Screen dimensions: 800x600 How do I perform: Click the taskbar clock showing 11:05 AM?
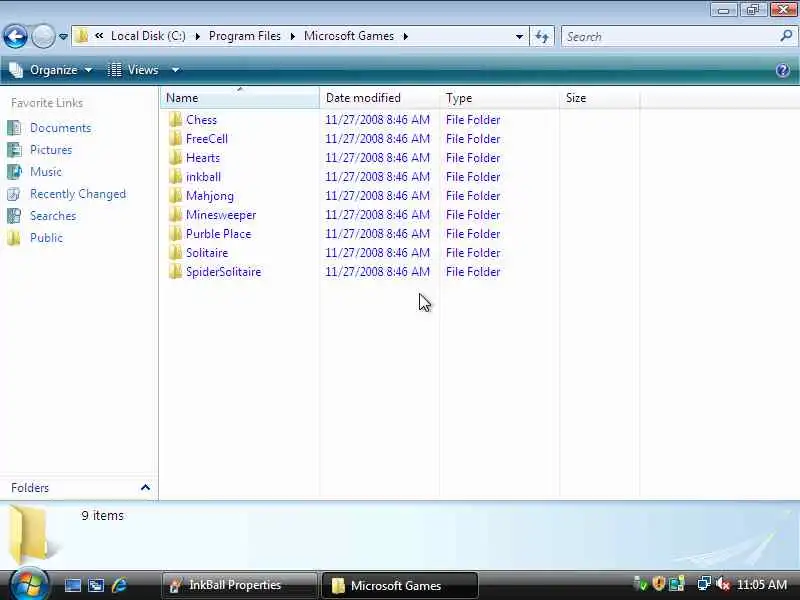click(x=762, y=585)
